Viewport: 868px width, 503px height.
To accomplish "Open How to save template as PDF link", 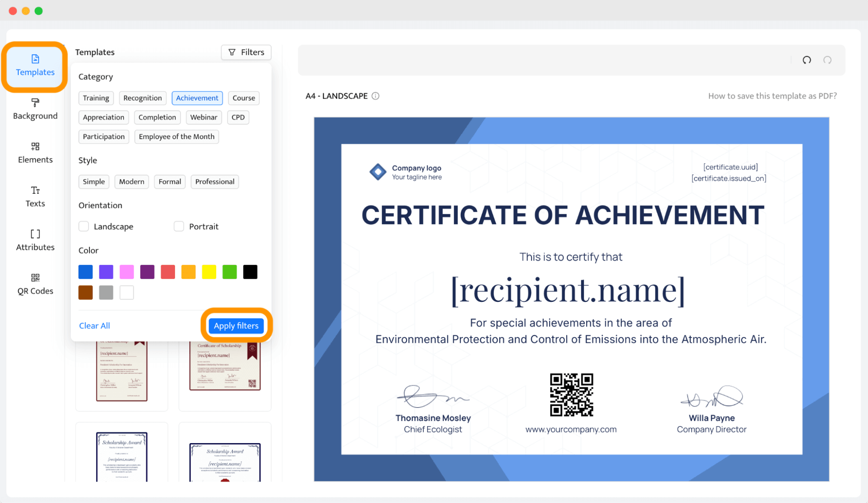I will tap(772, 96).
